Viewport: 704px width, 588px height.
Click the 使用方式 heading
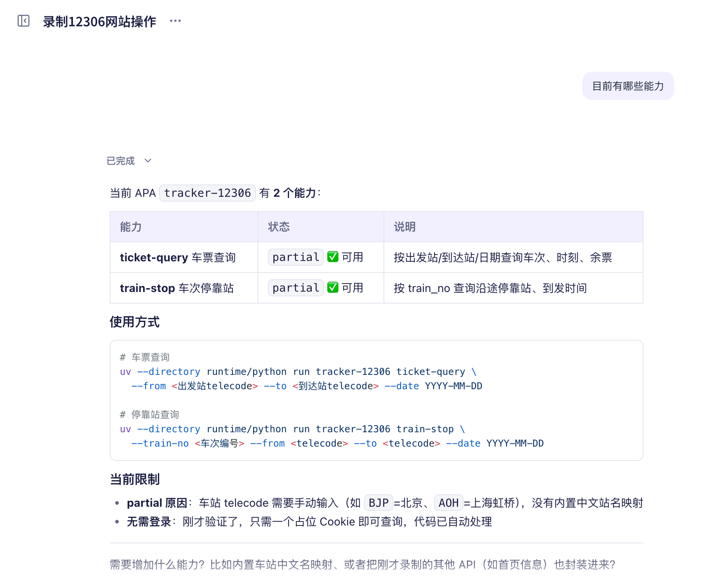point(135,322)
